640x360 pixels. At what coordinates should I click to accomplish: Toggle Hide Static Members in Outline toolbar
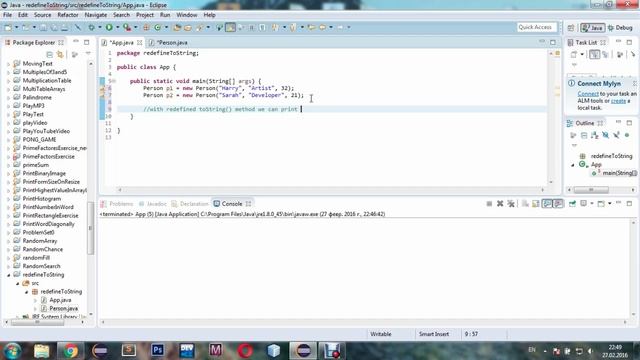click(616, 135)
